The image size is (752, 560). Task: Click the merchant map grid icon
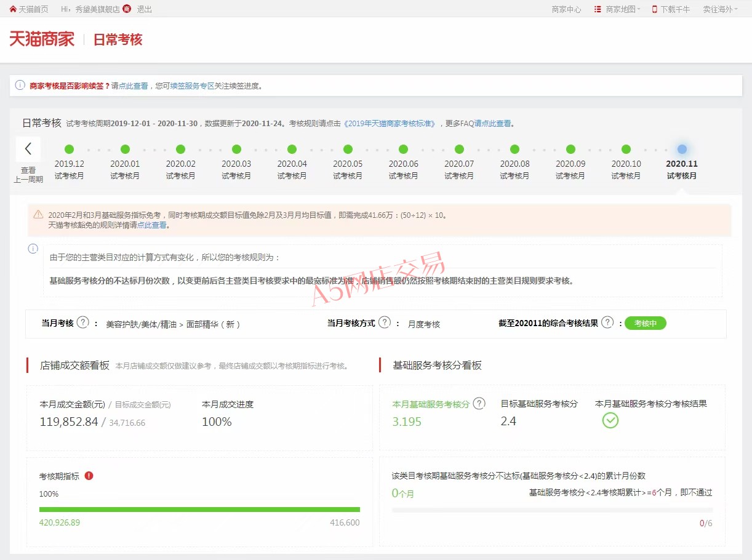pos(598,9)
